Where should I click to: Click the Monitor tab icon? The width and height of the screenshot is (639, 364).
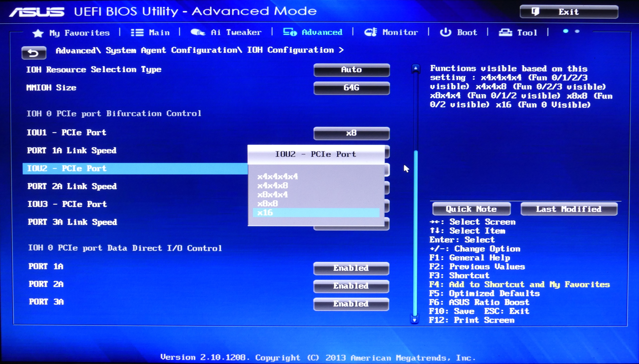(x=371, y=32)
